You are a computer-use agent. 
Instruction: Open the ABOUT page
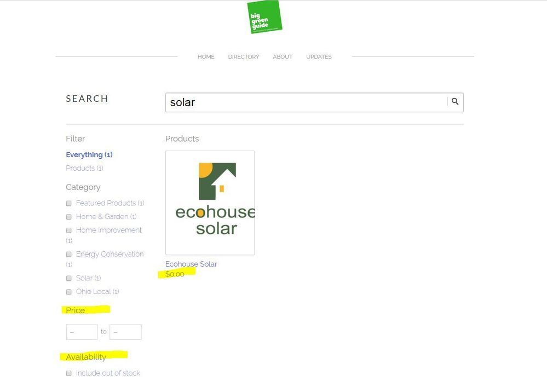(x=283, y=57)
